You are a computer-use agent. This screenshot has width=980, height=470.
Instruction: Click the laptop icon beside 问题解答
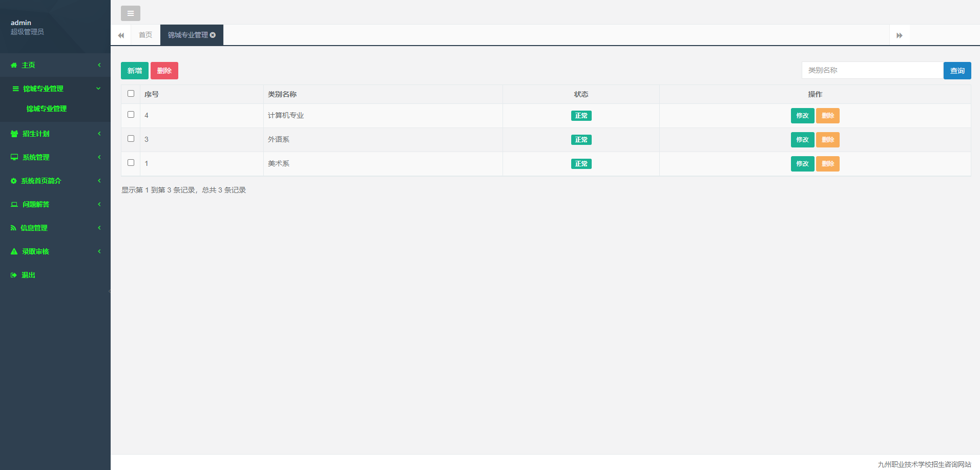pyautogui.click(x=14, y=204)
